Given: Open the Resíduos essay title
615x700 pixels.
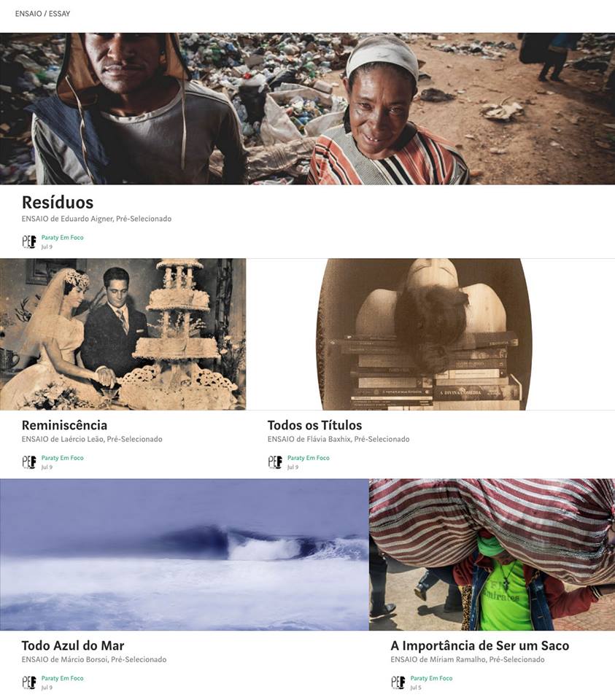Looking at the screenshot, I should pos(58,202).
